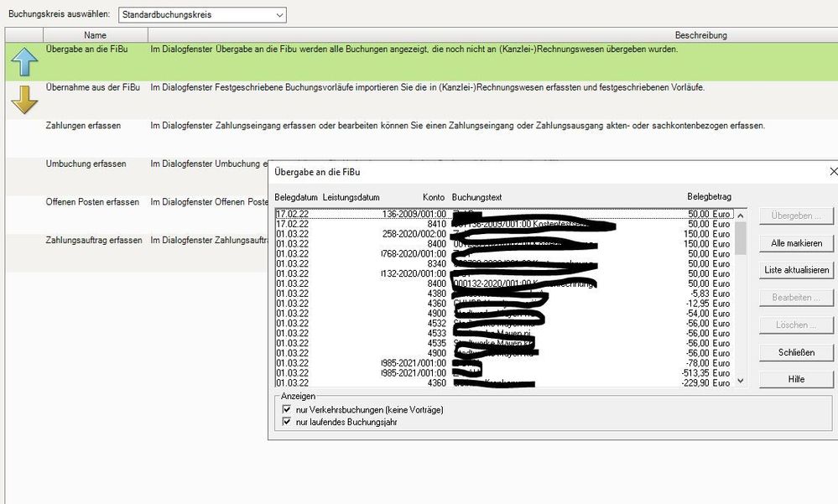Select booking row with Konto 8340
The height and width of the screenshot is (504, 838).
click(504, 263)
